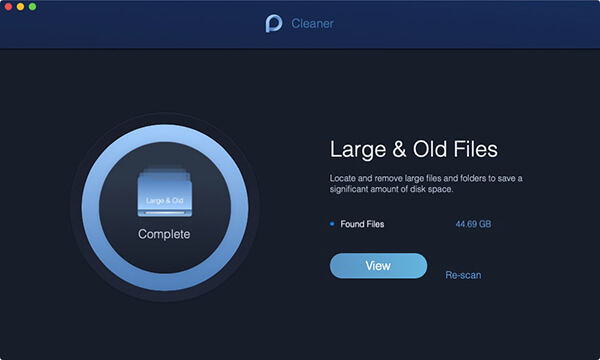600x360 pixels.
Task: Click the 44.69 GB found files value
Action: [473, 224]
